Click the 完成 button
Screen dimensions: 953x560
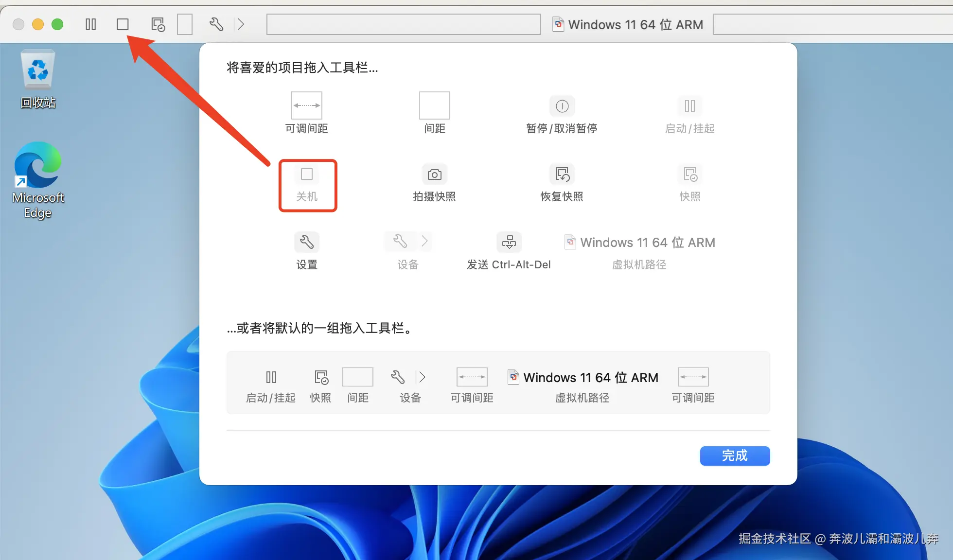point(735,456)
